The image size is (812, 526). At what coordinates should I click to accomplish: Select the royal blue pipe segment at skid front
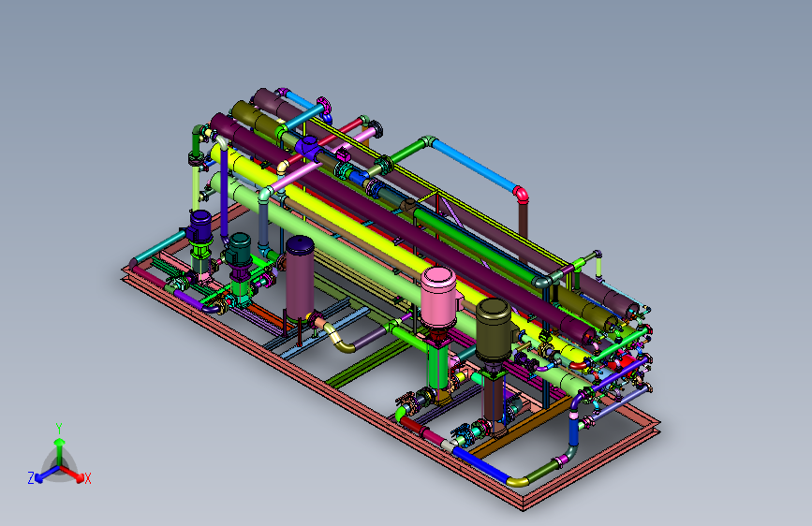pyautogui.click(x=482, y=463)
